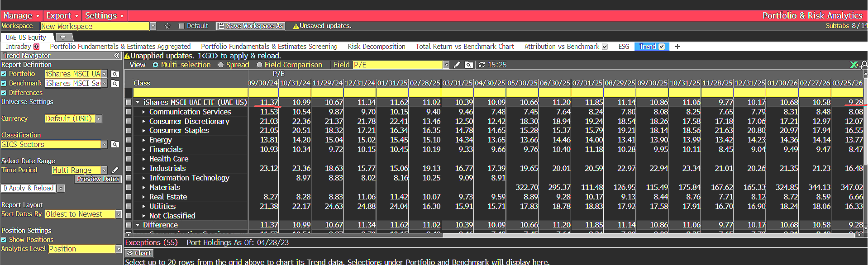Click the Save Workspace As button
This screenshot has height=265, width=868.
pyautogui.click(x=250, y=26)
